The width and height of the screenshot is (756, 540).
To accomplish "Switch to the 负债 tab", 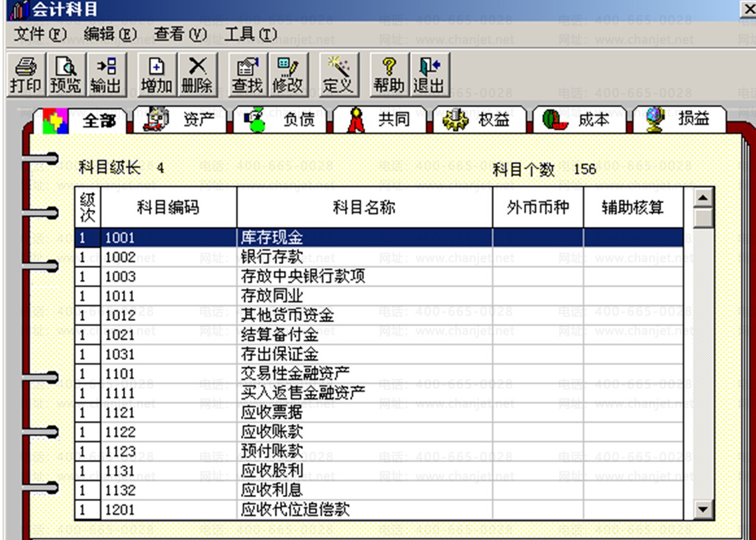I will [x=280, y=119].
